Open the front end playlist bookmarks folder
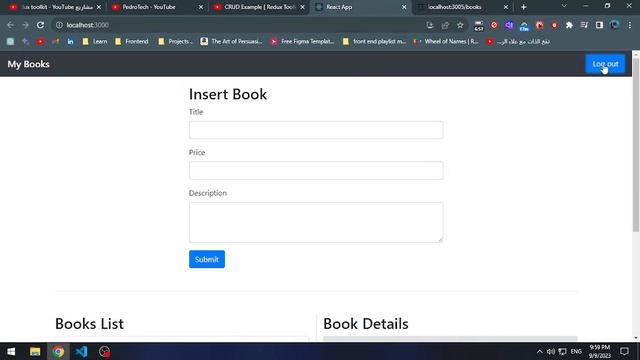640x360 pixels. [x=374, y=41]
